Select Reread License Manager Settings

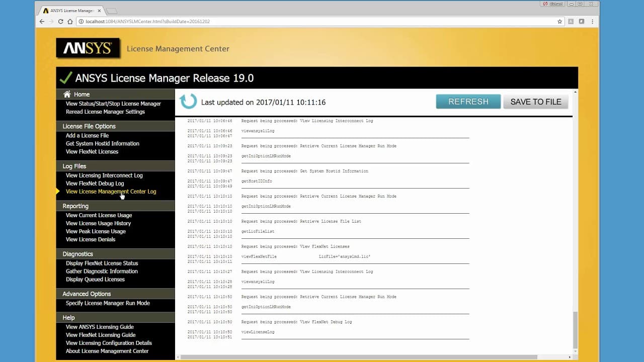pyautogui.click(x=105, y=112)
